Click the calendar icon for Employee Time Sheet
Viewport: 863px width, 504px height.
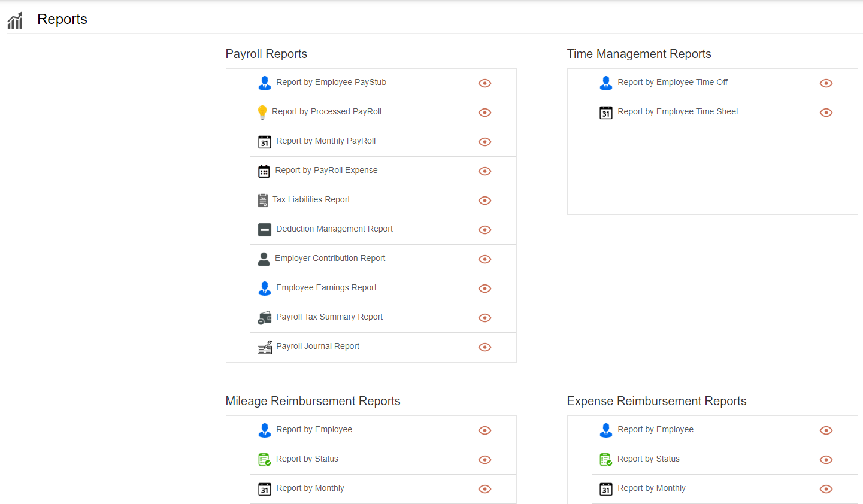605,113
